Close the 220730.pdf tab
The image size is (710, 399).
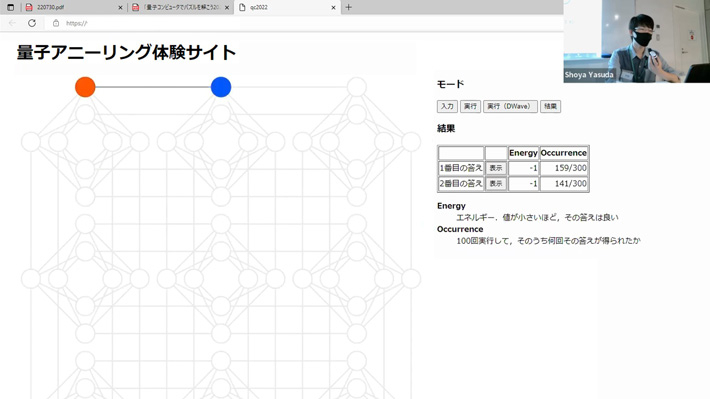click(120, 8)
